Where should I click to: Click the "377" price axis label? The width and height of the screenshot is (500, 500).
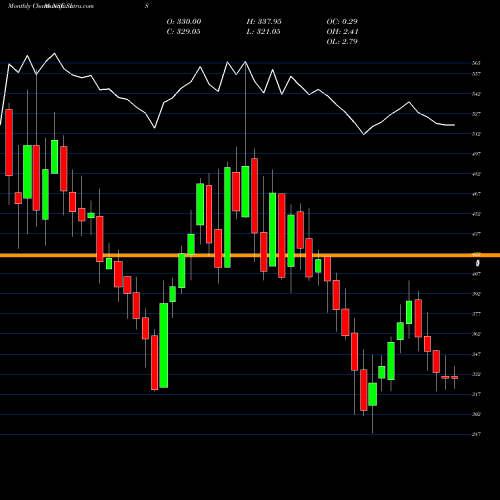(476, 314)
